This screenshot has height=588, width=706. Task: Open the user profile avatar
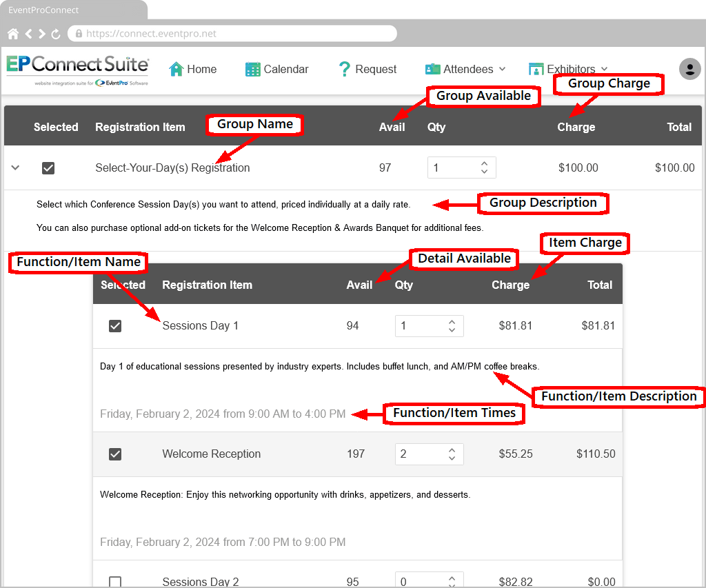tap(689, 69)
